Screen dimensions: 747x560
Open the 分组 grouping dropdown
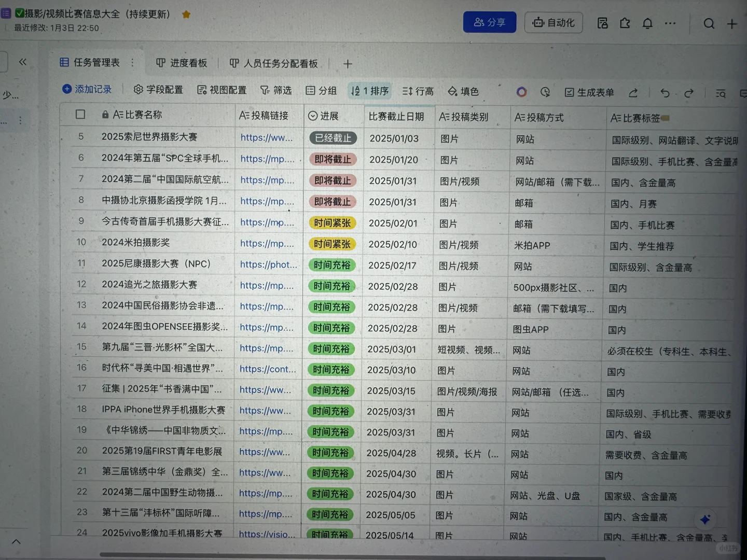321,91
